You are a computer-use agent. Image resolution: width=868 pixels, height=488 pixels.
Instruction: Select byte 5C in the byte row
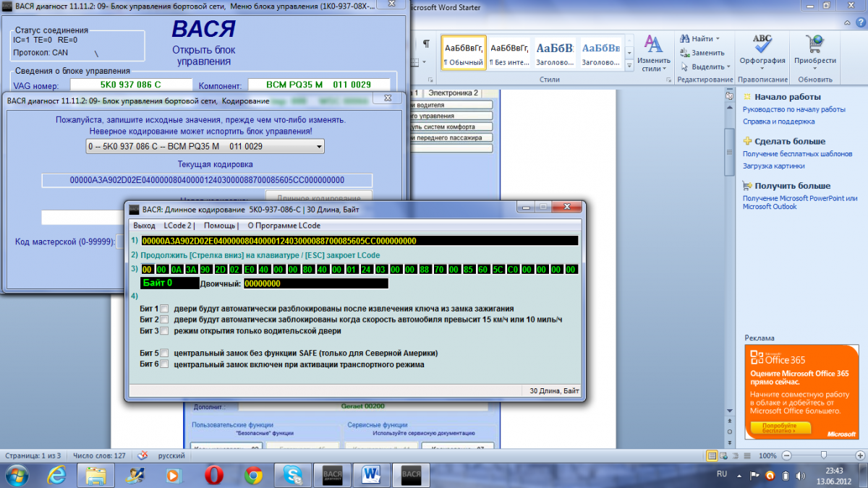tap(498, 270)
